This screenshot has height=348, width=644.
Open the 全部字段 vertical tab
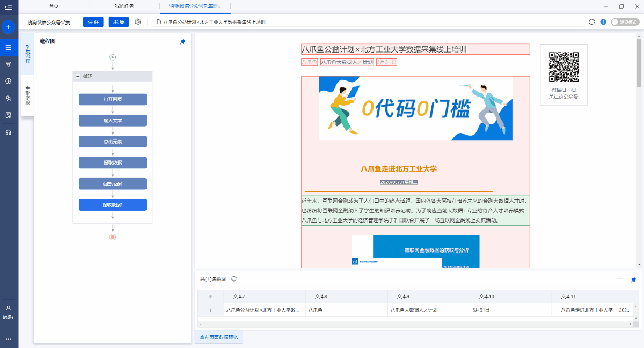coord(27,95)
